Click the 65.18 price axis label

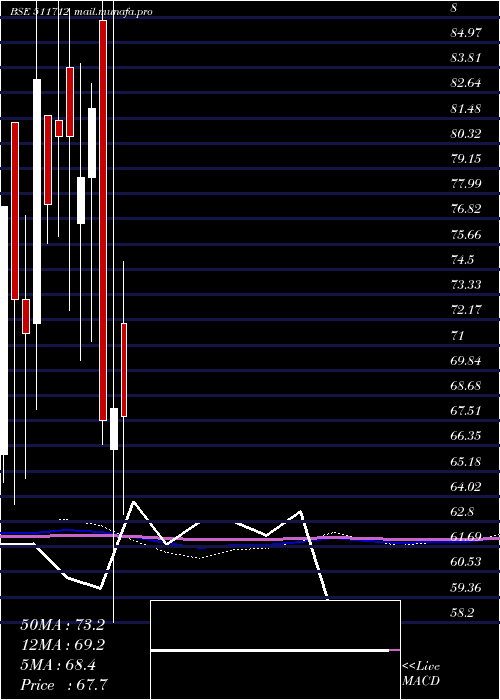[x=466, y=461]
